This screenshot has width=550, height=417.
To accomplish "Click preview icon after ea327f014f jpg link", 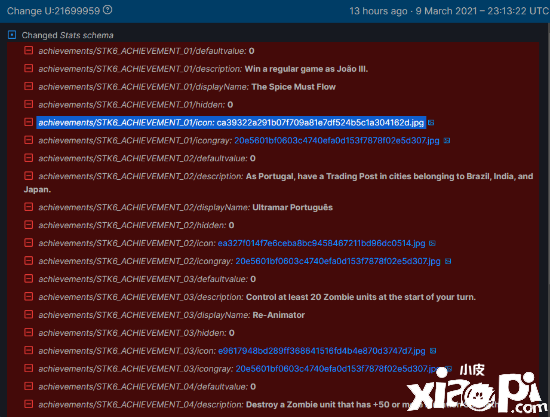I will click(x=432, y=243).
